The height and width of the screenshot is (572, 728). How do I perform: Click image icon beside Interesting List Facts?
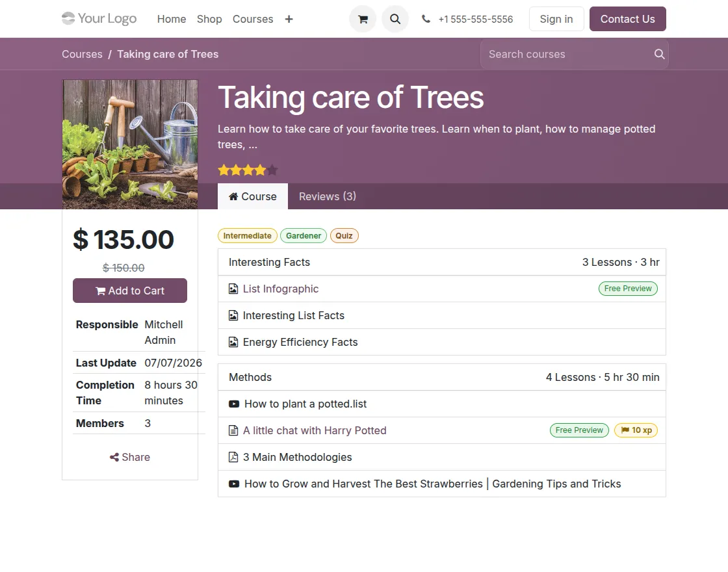233,316
